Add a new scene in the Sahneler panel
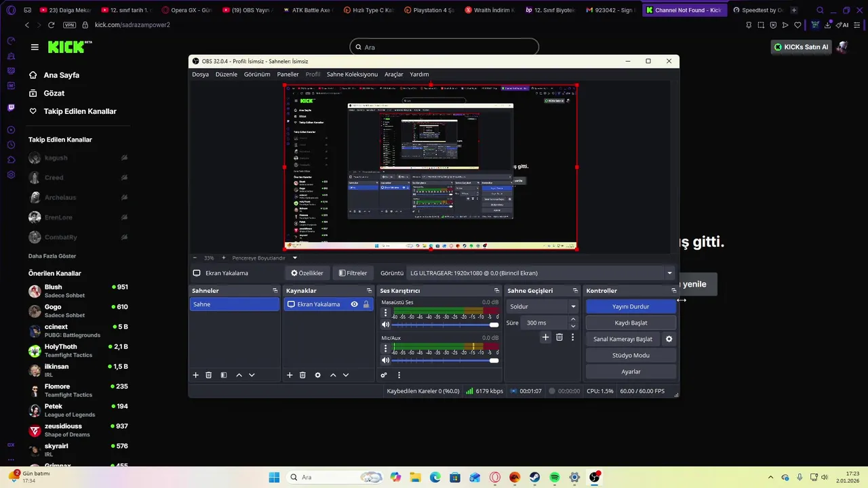Screen dimensions: 868x488 click(x=196, y=375)
